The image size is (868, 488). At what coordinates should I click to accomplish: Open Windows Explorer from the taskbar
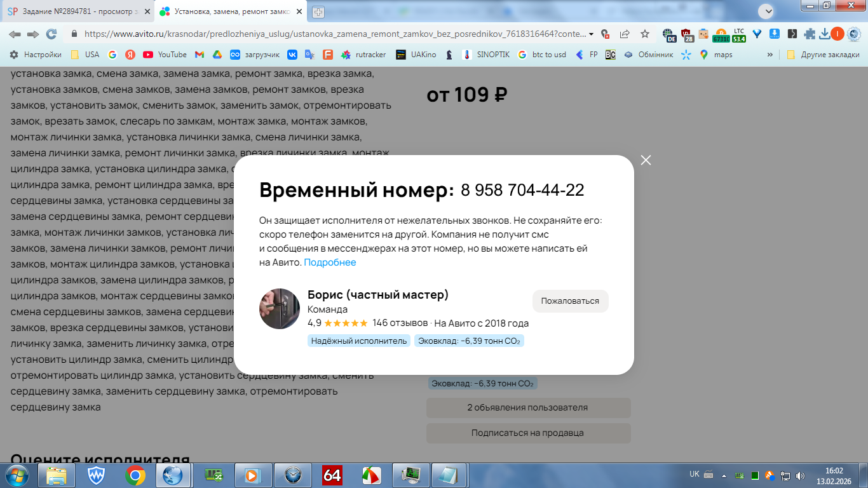coord(56,475)
